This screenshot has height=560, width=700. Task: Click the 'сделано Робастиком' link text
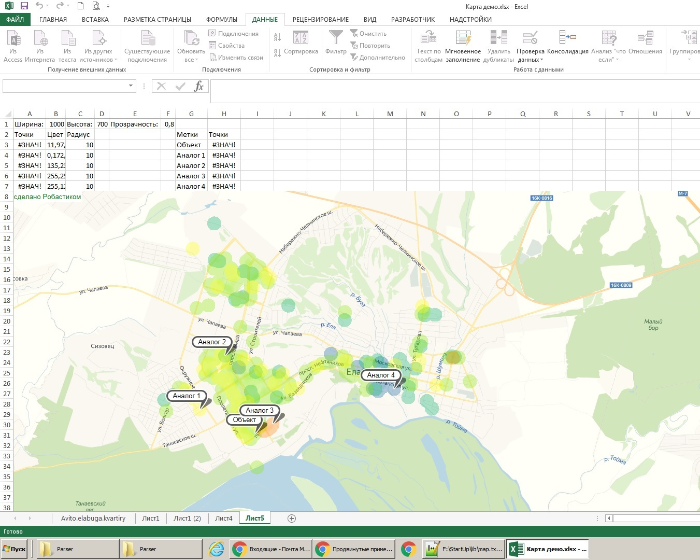point(48,196)
